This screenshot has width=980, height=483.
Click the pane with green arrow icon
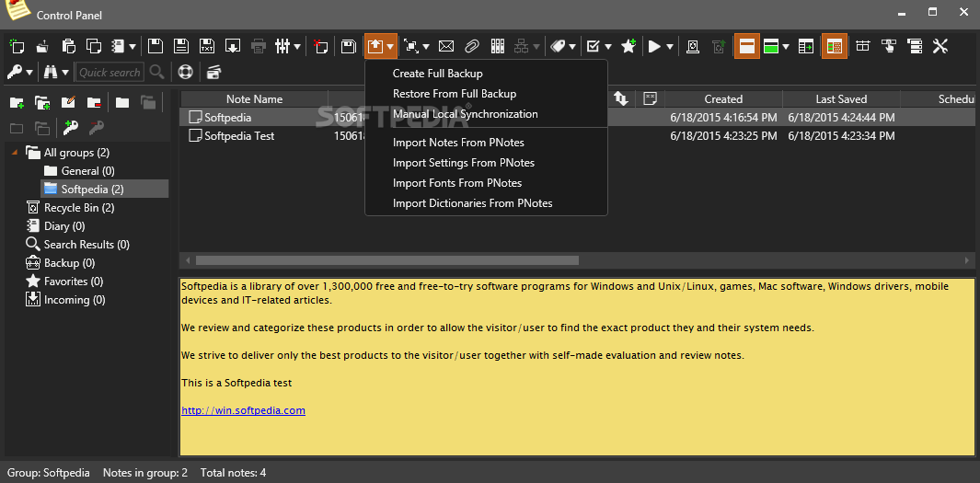806,46
